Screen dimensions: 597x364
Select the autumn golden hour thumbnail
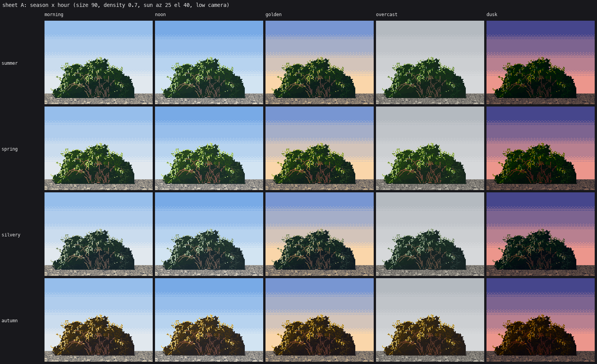tap(320, 320)
